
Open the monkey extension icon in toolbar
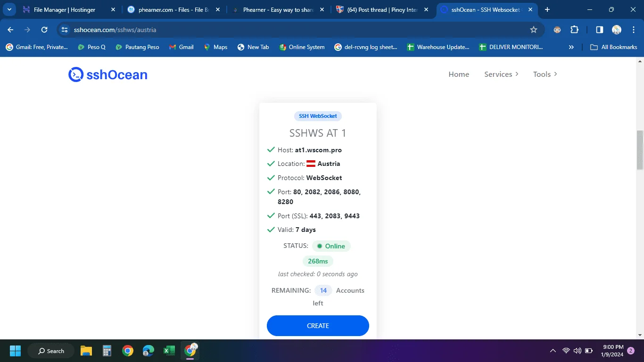click(557, 30)
